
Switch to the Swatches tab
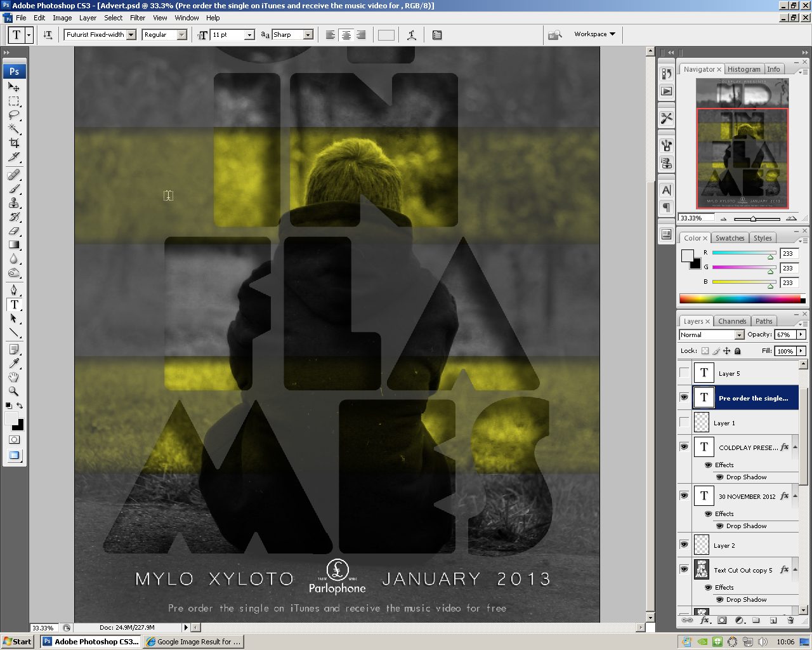click(x=730, y=238)
